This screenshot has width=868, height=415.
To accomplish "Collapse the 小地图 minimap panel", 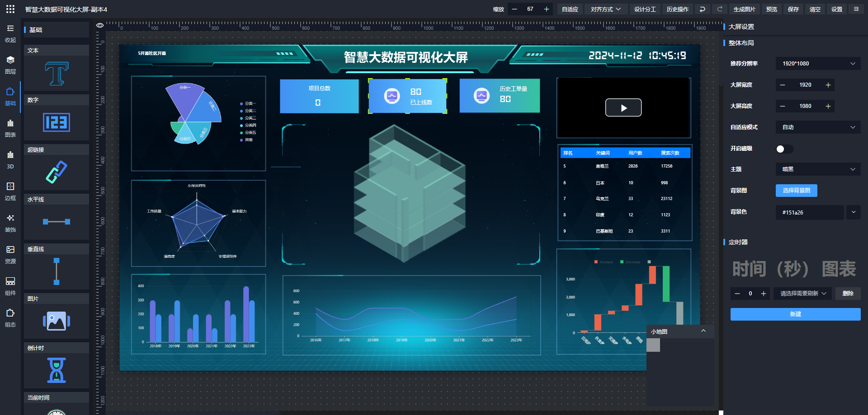I will (703, 331).
